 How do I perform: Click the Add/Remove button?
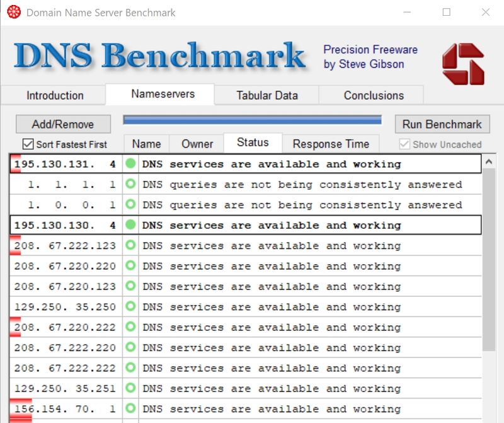(x=63, y=124)
